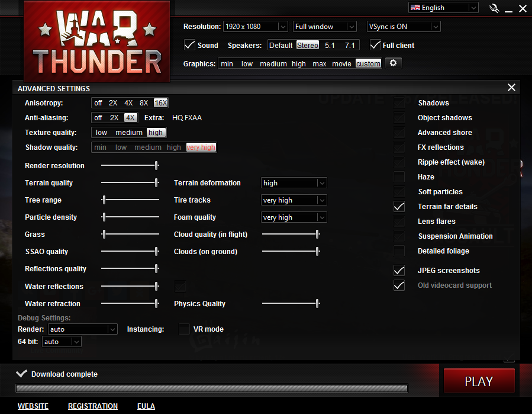Click the Download complete checkmark icon
The width and height of the screenshot is (532, 414).
pyautogui.click(x=21, y=374)
